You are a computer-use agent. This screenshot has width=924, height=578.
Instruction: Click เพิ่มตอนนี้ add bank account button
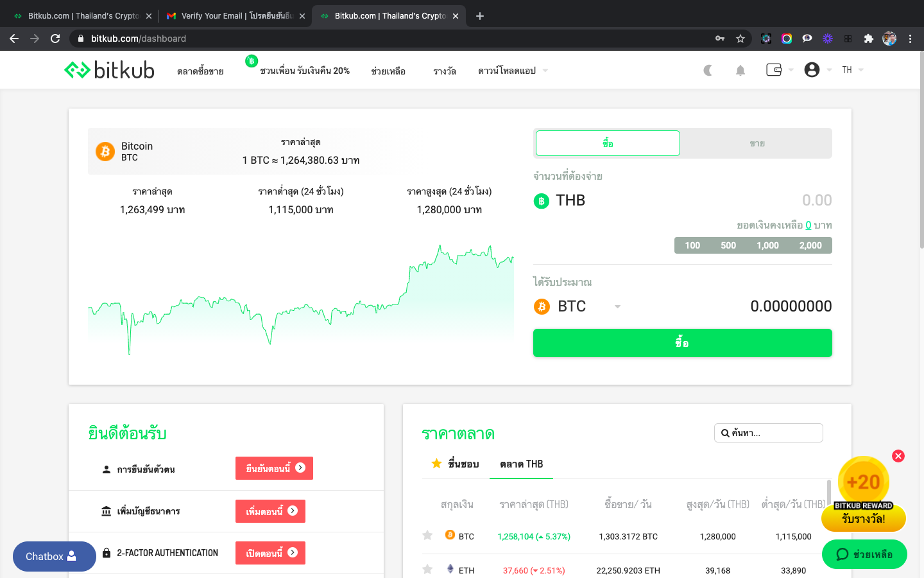tap(270, 511)
